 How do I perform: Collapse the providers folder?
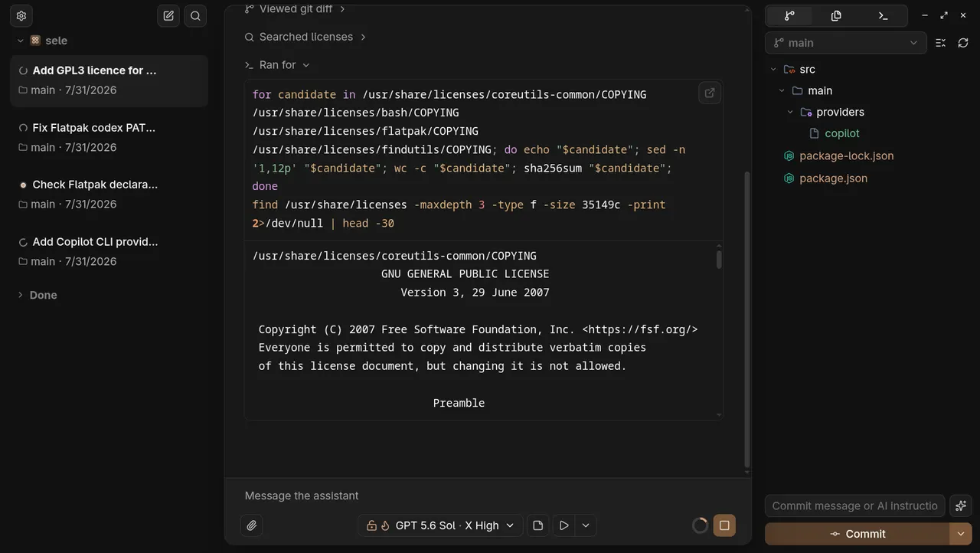click(x=790, y=112)
